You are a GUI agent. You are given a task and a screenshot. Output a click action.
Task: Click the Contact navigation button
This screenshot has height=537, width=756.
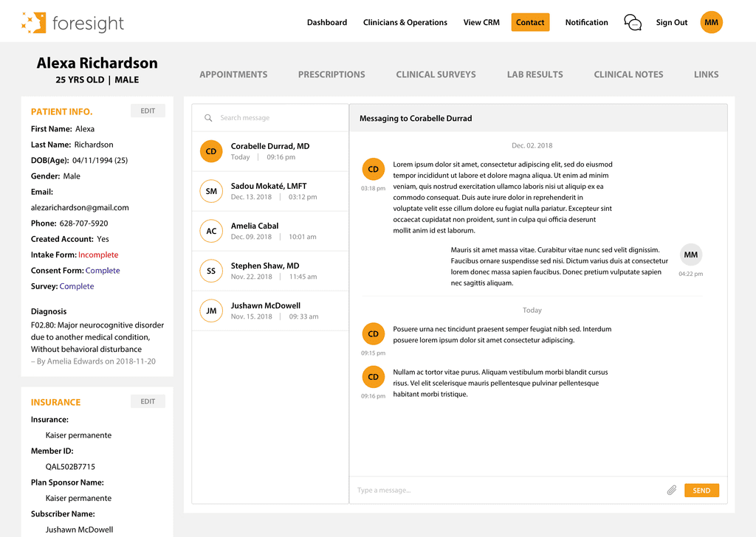[530, 22]
